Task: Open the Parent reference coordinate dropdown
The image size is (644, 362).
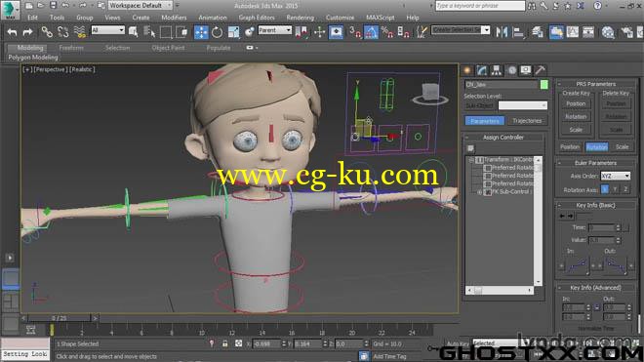Action: click(274, 30)
